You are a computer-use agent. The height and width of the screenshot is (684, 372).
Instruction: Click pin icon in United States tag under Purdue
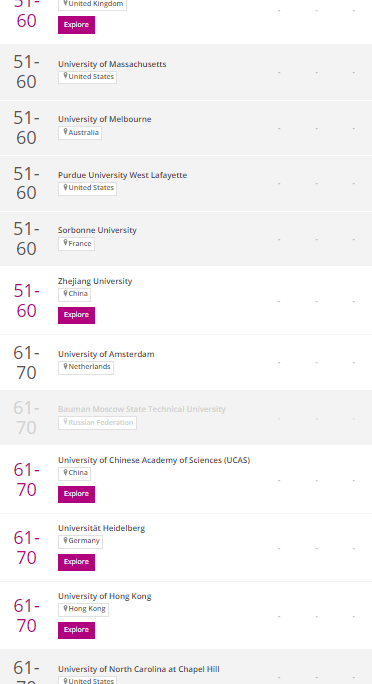pos(65,187)
